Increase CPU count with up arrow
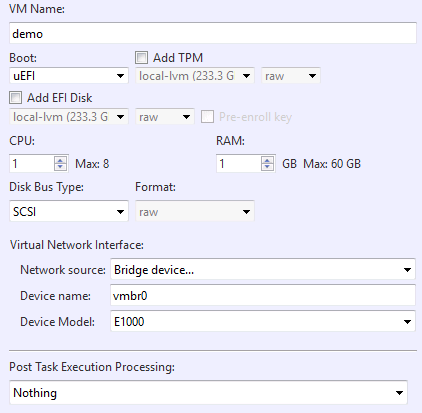Screen dimensions: 422x413 (x=60, y=159)
